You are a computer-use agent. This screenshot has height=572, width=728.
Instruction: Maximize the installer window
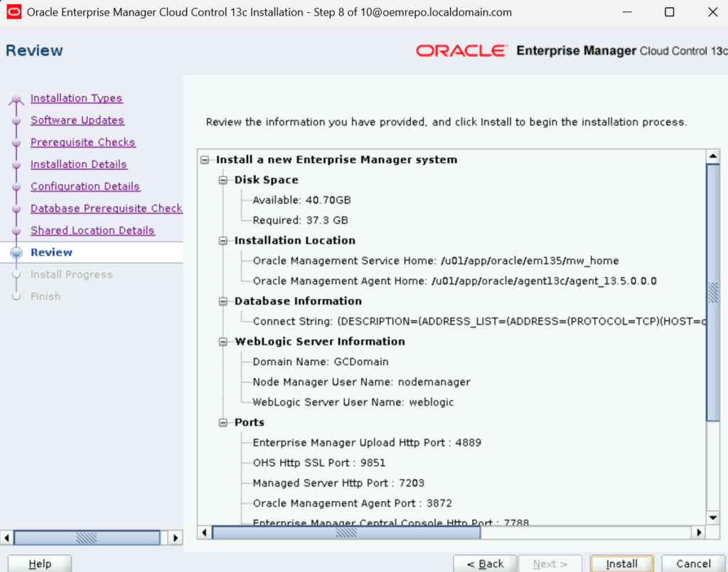(x=670, y=12)
